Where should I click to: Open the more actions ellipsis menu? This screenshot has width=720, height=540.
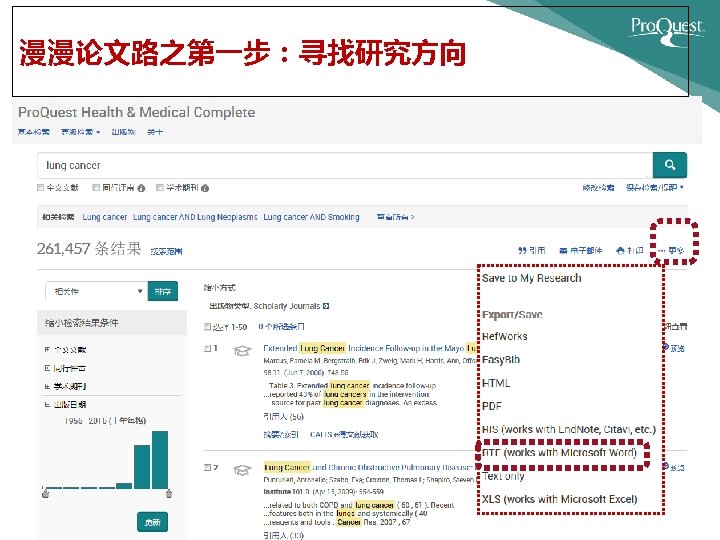[x=672, y=251]
